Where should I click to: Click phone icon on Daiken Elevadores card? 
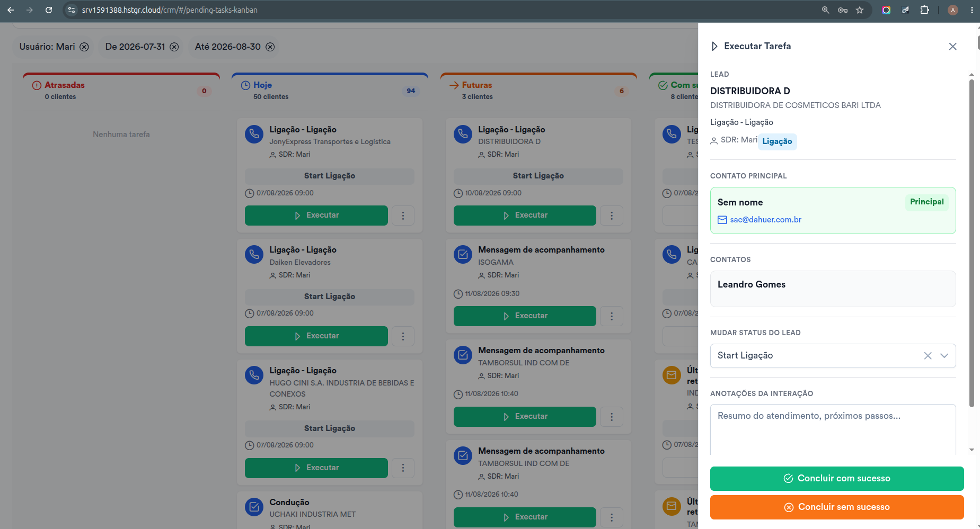click(x=254, y=255)
